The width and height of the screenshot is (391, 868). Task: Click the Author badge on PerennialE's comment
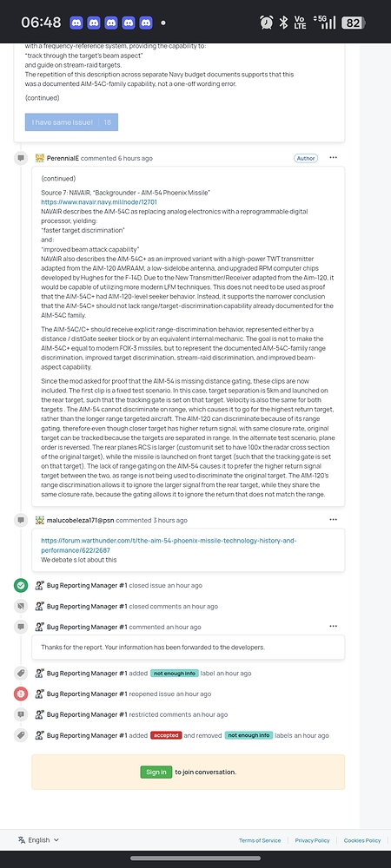click(x=306, y=158)
